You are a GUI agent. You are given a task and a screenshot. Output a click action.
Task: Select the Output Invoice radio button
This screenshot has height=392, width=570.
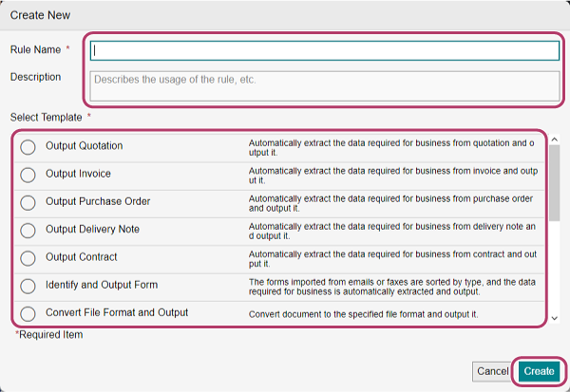(28, 175)
